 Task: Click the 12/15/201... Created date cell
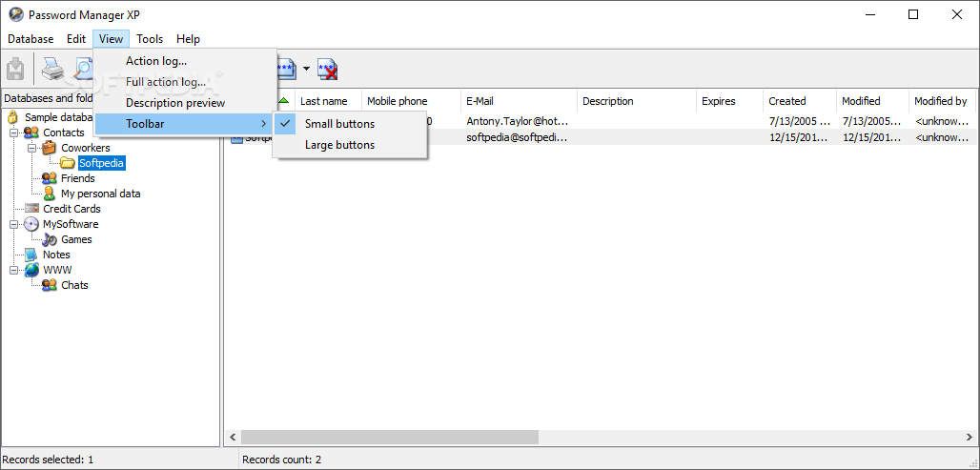point(800,137)
